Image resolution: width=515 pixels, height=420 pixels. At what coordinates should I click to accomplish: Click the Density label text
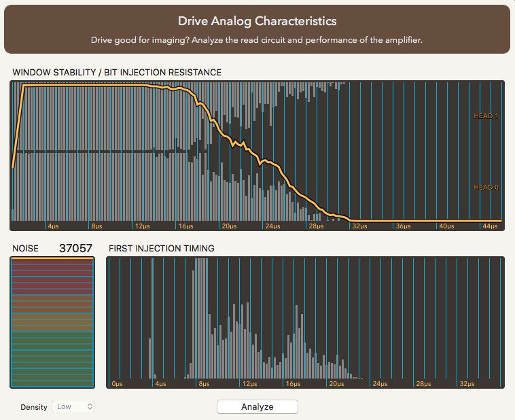(34, 407)
